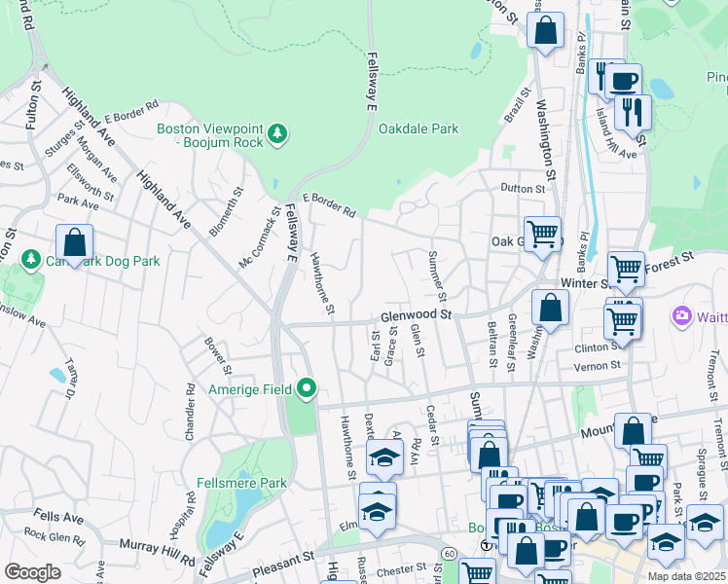Click the Dutton St street label

pos(523,189)
